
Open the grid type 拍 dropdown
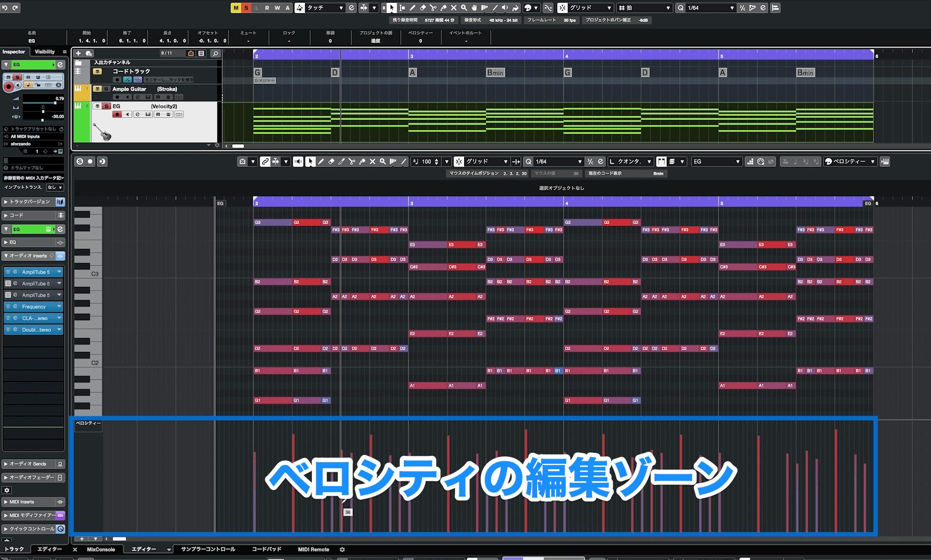(644, 8)
